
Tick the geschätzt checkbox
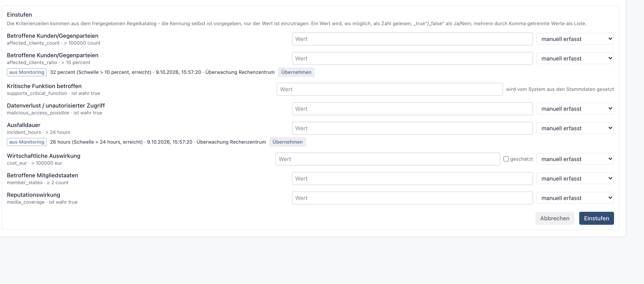pyautogui.click(x=506, y=159)
